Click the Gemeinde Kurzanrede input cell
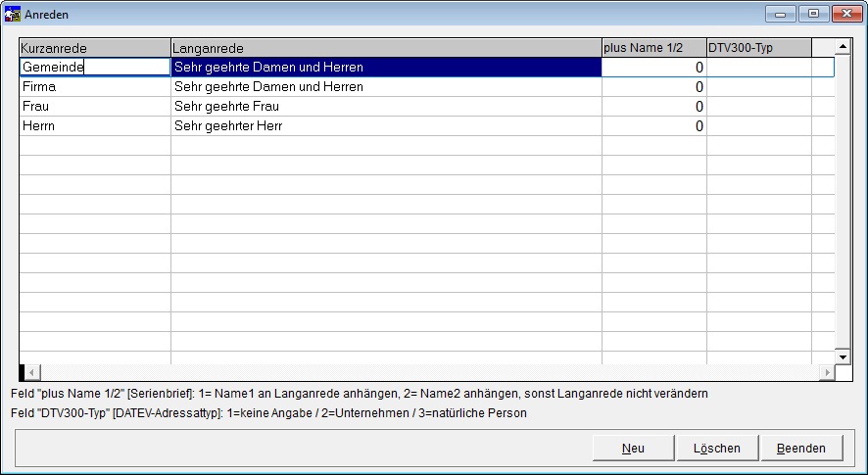The image size is (868, 475). (95, 67)
